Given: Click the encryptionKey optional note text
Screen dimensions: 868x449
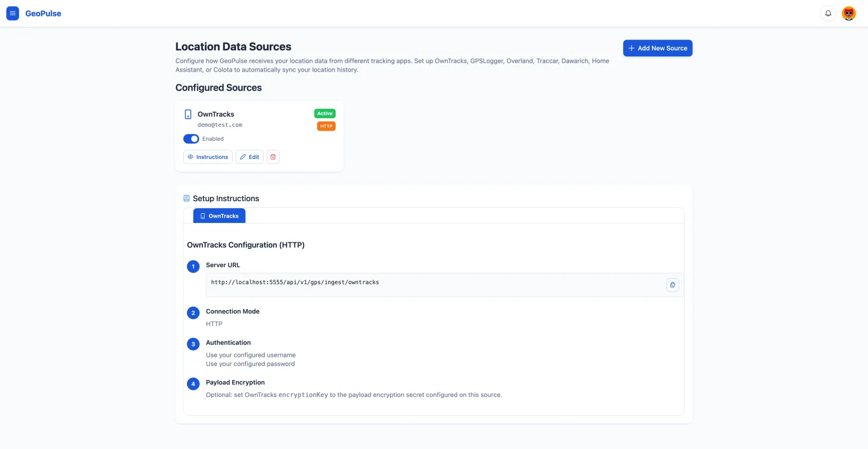Looking at the screenshot, I should point(354,395).
